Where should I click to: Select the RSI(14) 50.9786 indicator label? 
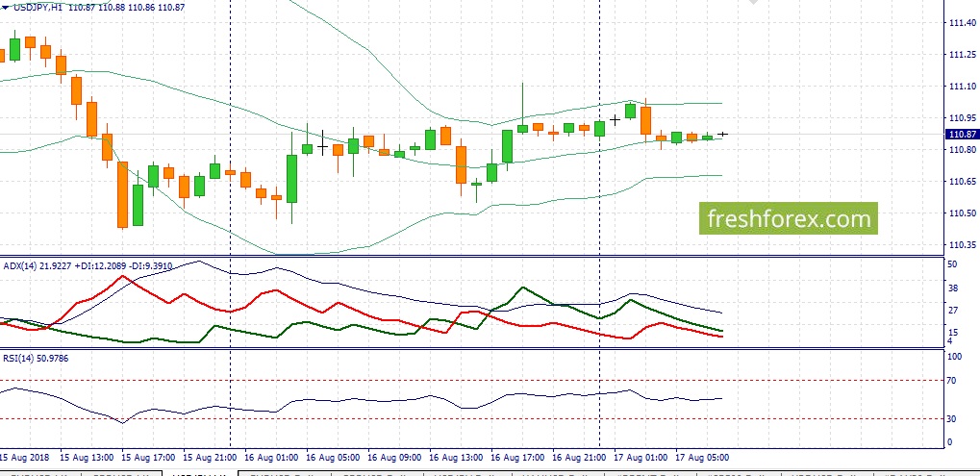tap(36, 358)
